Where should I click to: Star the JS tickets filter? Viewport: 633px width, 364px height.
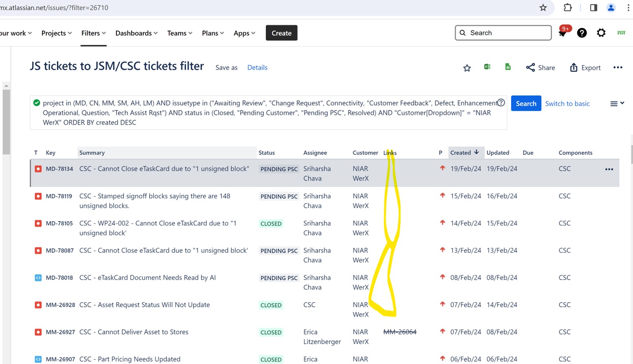467,68
